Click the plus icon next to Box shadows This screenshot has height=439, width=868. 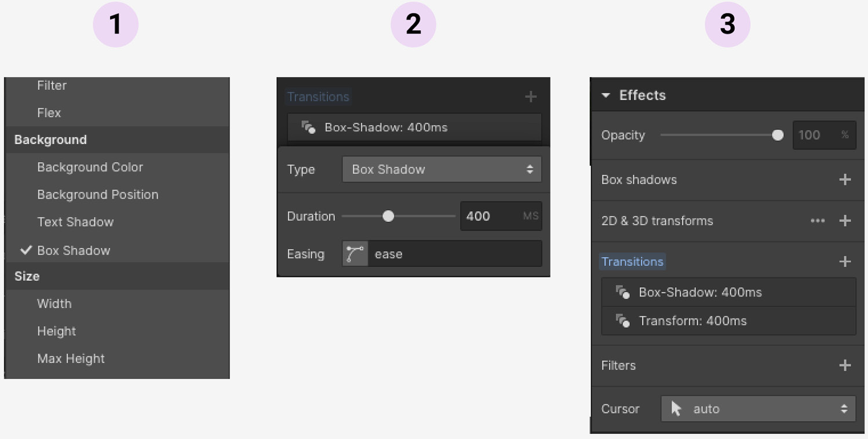pyautogui.click(x=845, y=180)
